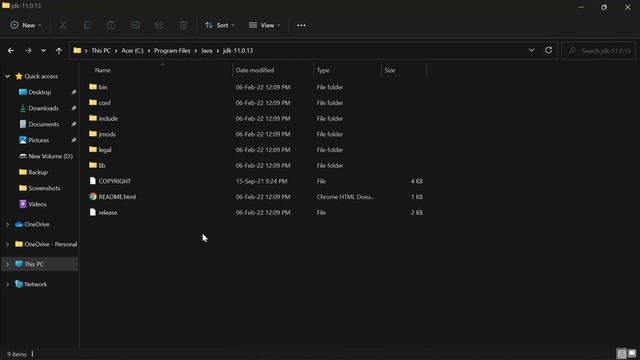The image size is (640, 360).
Task: Click the Desktop icon in sidebar
Action: [23, 92]
